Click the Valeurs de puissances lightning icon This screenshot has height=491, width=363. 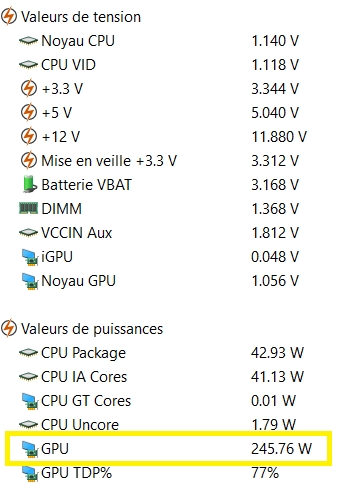click(x=9, y=329)
